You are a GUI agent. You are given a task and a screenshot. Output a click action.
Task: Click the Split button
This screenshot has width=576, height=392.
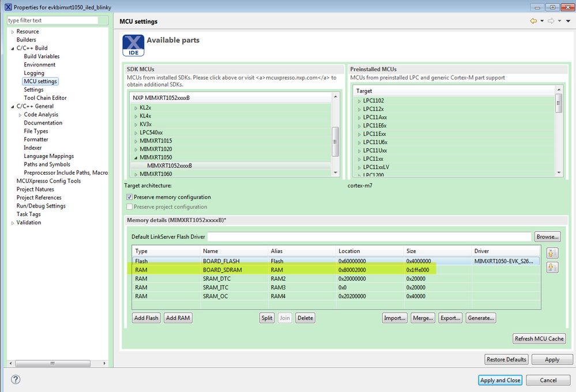pos(267,318)
